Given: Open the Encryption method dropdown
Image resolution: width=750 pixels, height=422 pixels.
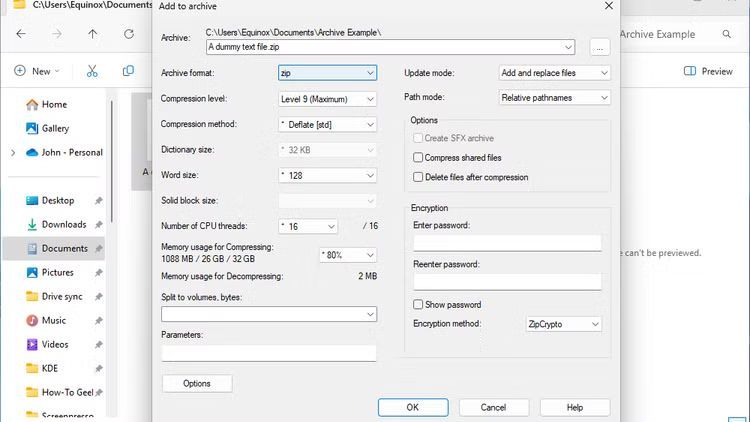Looking at the screenshot, I should (563, 324).
